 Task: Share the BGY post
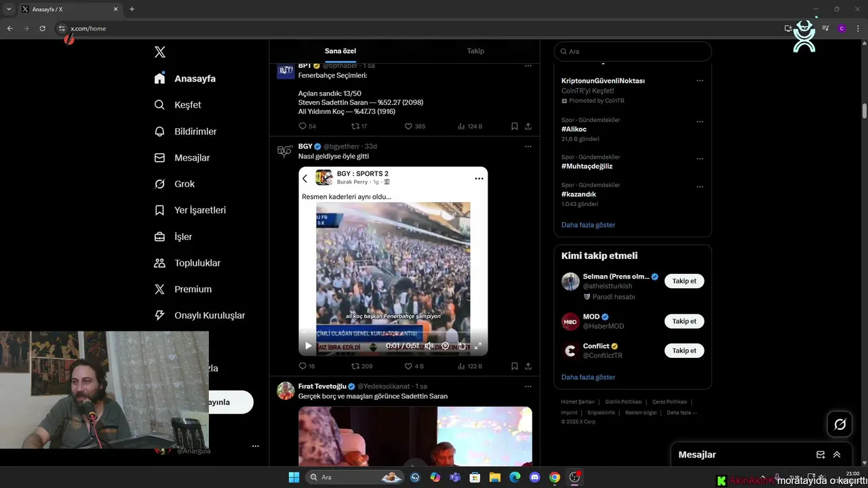[x=528, y=366]
